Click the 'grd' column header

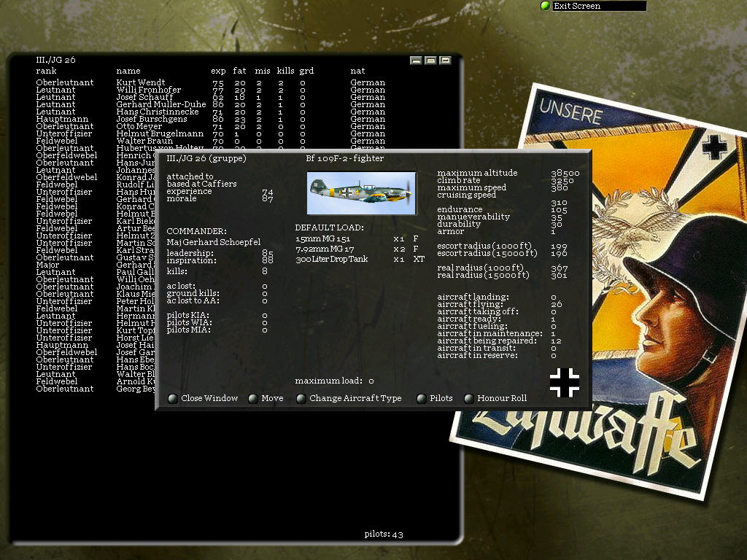[x=306, y=71]
